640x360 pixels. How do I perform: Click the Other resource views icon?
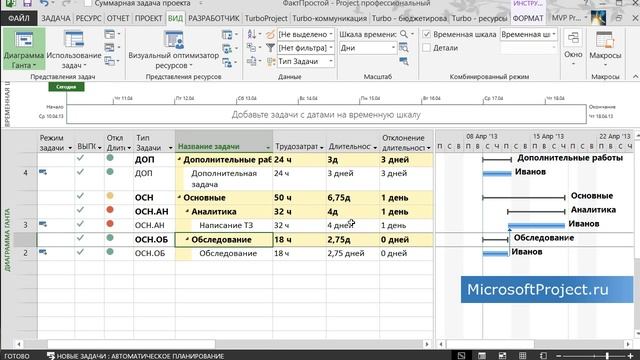pyautogui.click(x=227, y=62)
